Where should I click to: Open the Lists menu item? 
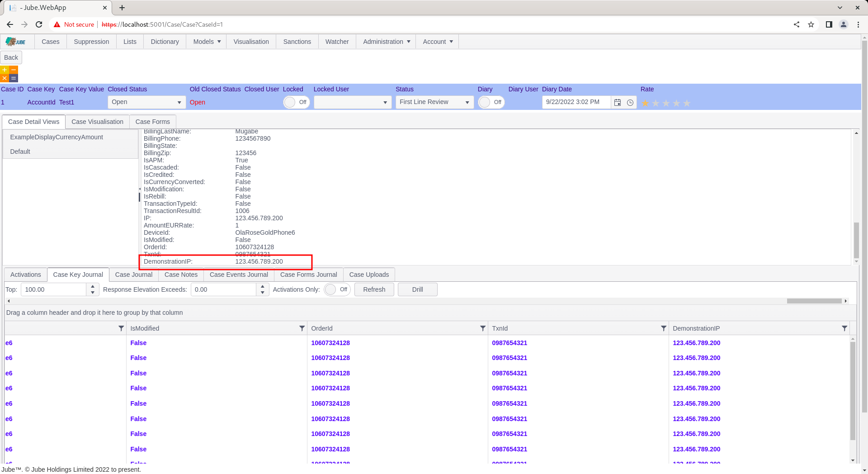pos(130,42)
